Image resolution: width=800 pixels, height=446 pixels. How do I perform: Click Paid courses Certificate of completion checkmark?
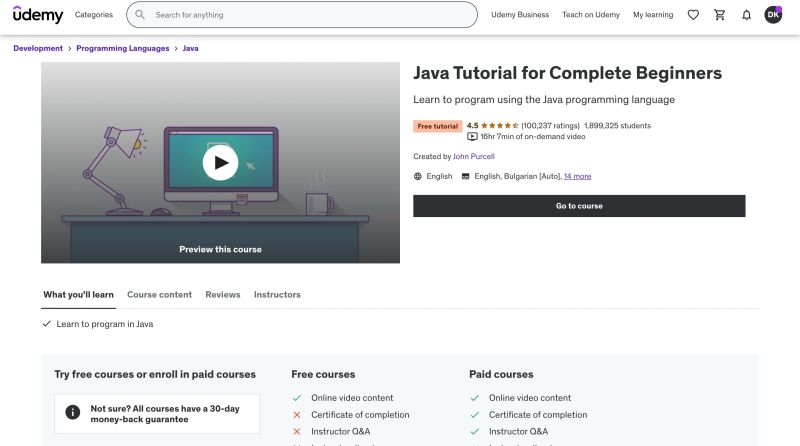(475, 415)
